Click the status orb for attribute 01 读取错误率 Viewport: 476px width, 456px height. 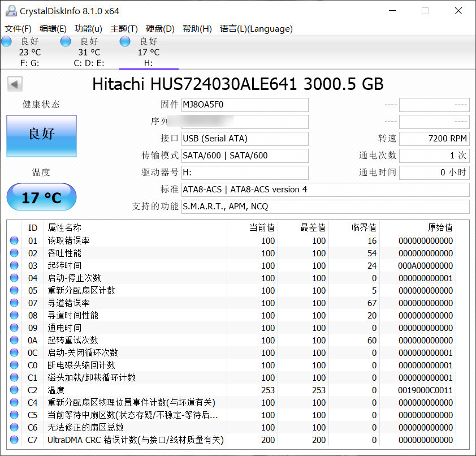click(x=14, y=240)
